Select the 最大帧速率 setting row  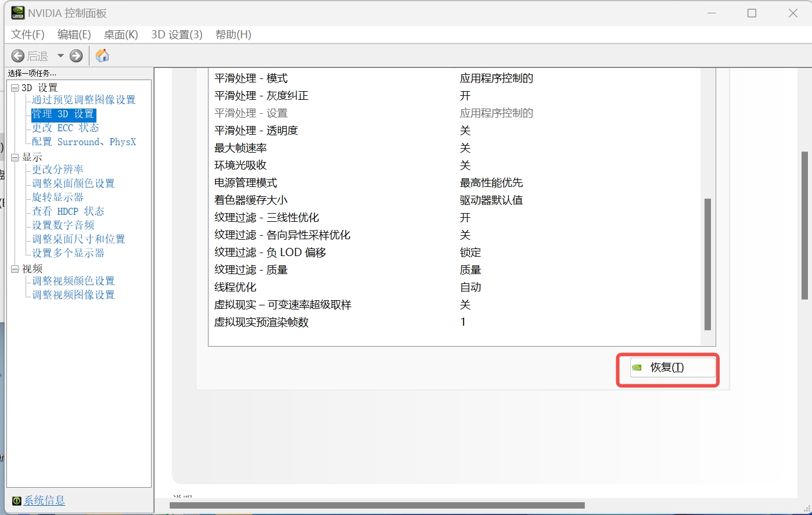pyautogui.click(x=455, y=148)
